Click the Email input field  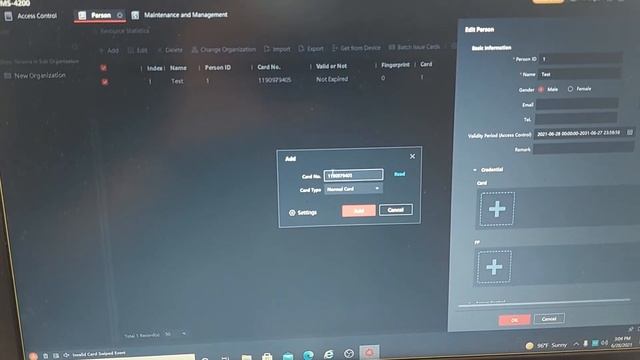(577, 104)
